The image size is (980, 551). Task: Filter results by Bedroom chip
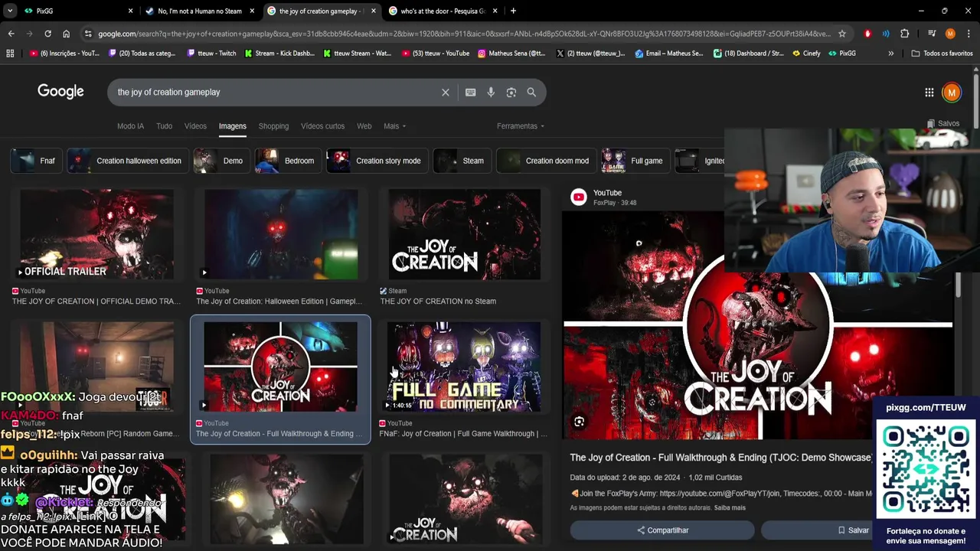[x=288, y=161]
